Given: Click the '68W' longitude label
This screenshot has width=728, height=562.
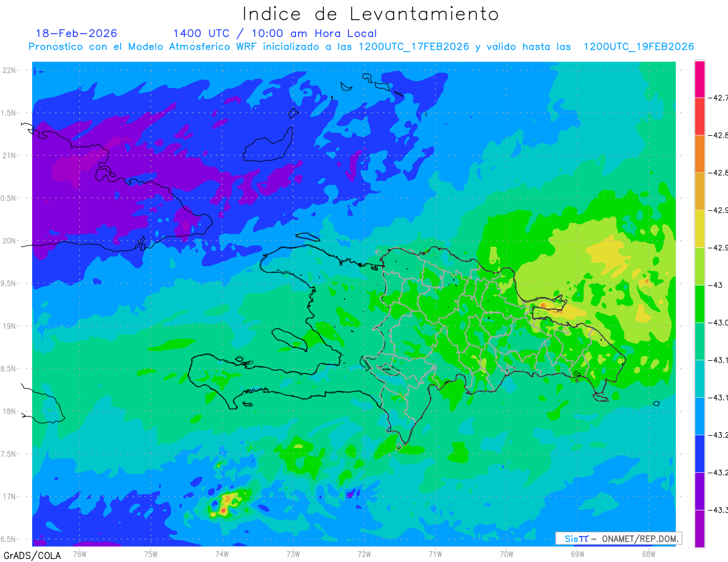Looking at the screenshot, I should tap(649, 554).
